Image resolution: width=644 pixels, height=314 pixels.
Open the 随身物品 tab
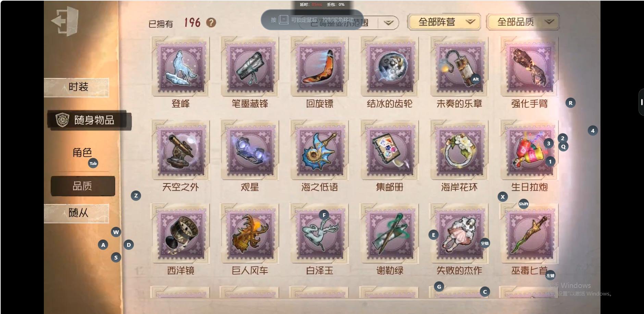tap(89, 120)
